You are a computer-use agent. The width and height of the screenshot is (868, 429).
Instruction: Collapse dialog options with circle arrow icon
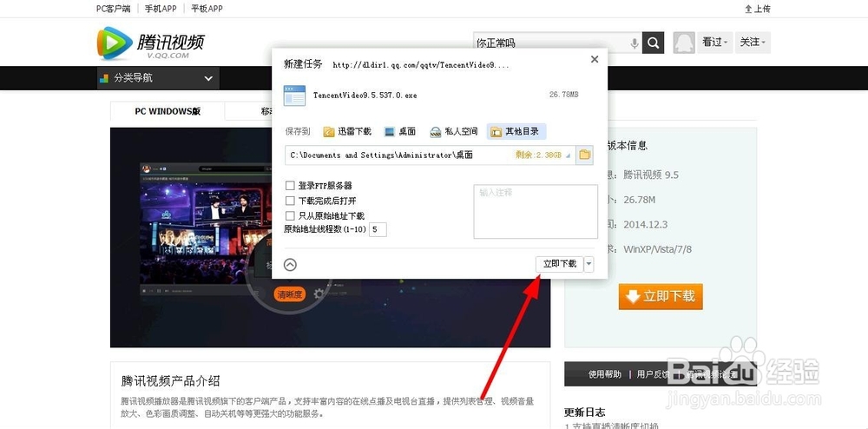coord(290,265)
